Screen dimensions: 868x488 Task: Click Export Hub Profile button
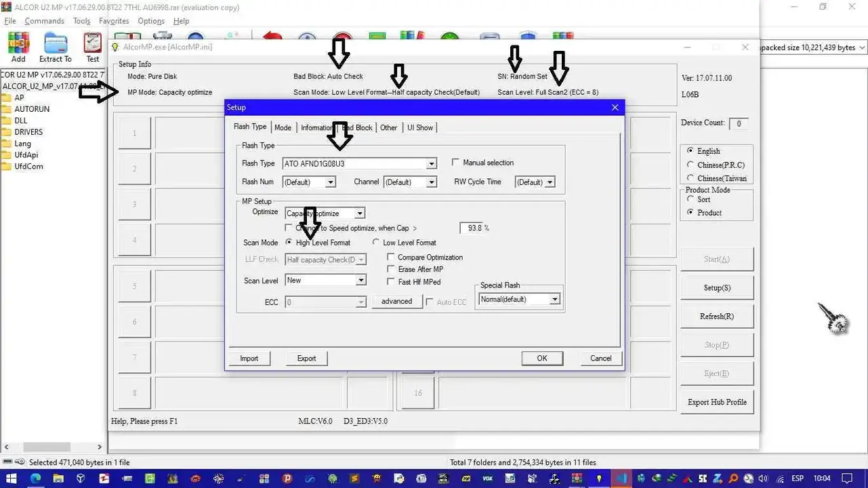tap(717, 402)
